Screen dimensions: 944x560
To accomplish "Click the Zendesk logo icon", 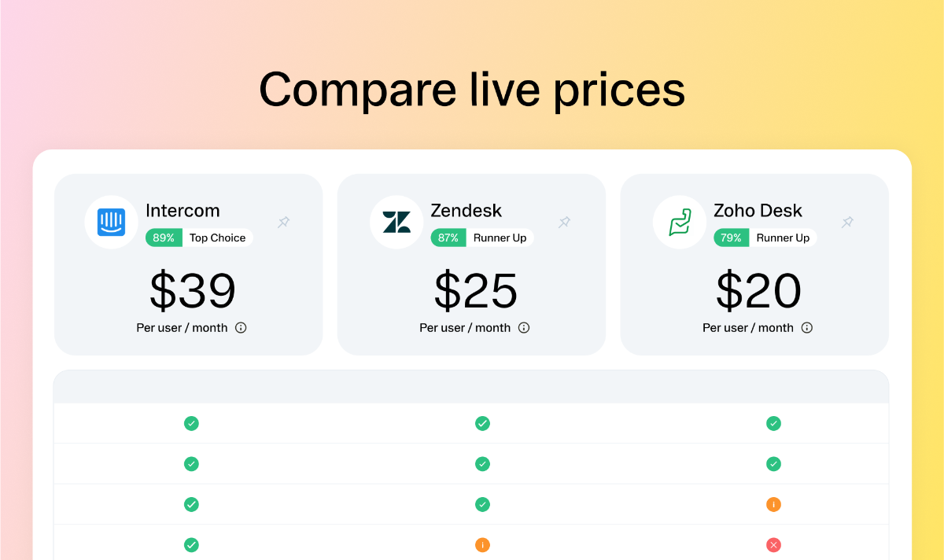I will point(396,223).
